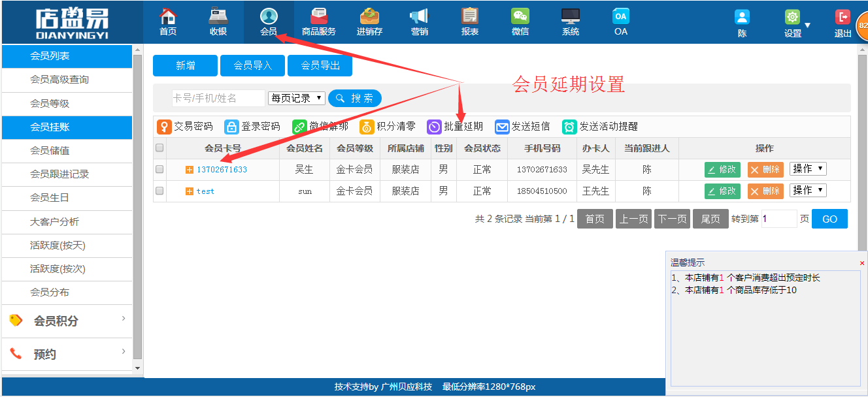Open the 系统 monitor icon
This screenshot has height=397, width=868.
click(x=571, y=16)
